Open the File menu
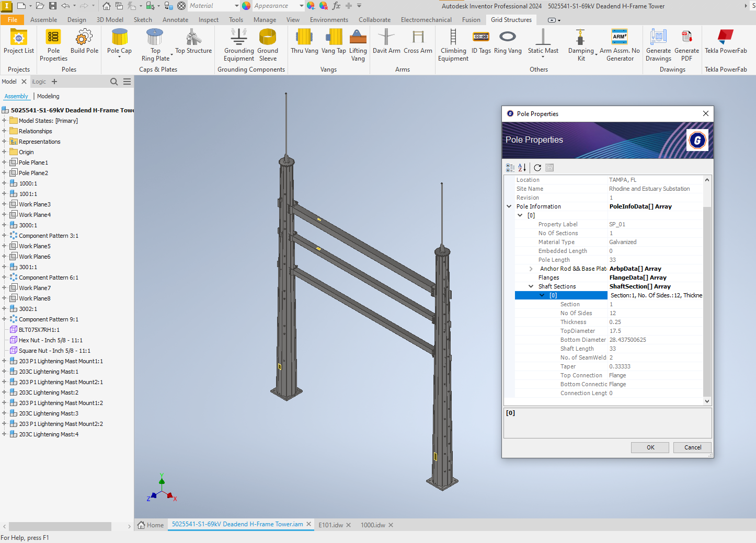Viewport: 756px width, 543px height. (14, 19)
